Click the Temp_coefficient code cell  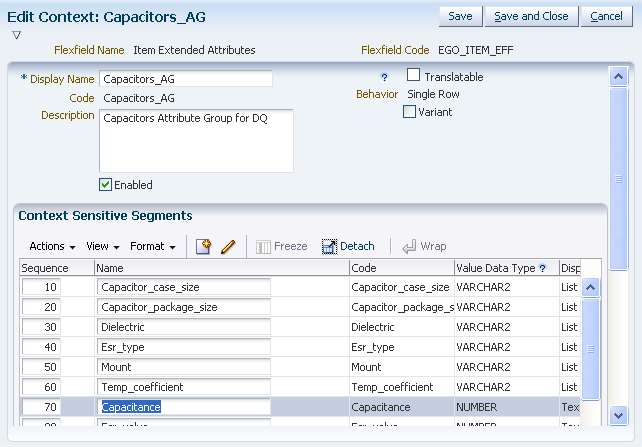tap(402, 387)
